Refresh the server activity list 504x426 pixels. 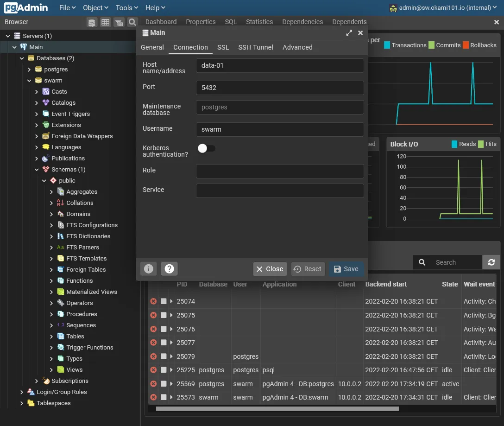(x=491, y=262)
